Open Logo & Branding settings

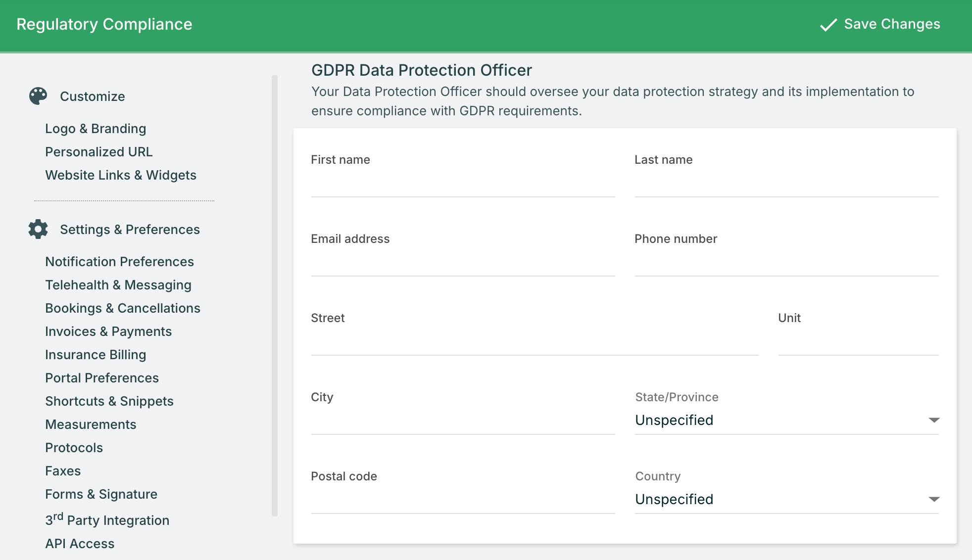tap(96, 129)
